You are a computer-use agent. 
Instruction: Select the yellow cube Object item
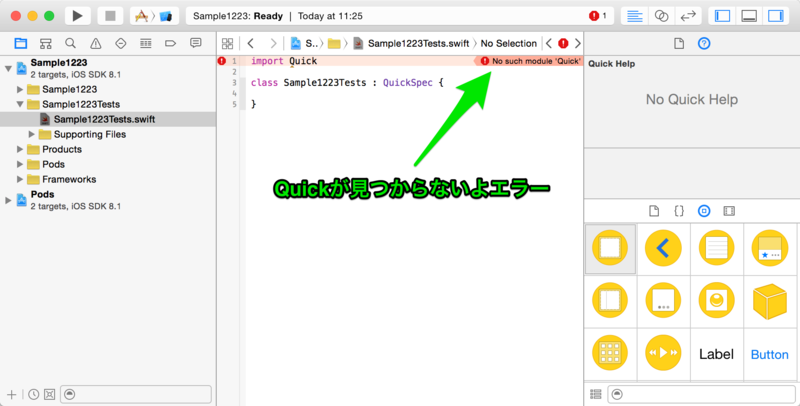pos(770,300)
